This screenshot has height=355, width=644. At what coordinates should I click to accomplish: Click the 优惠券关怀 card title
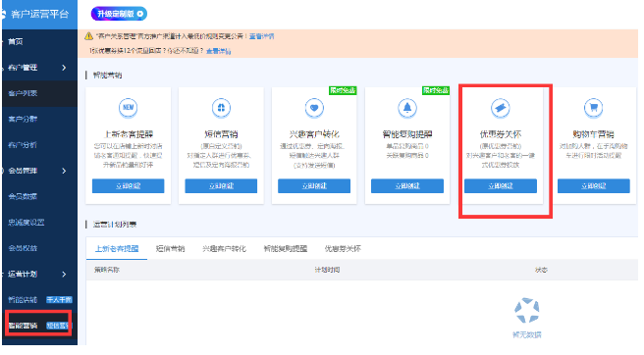coord(501,134)
